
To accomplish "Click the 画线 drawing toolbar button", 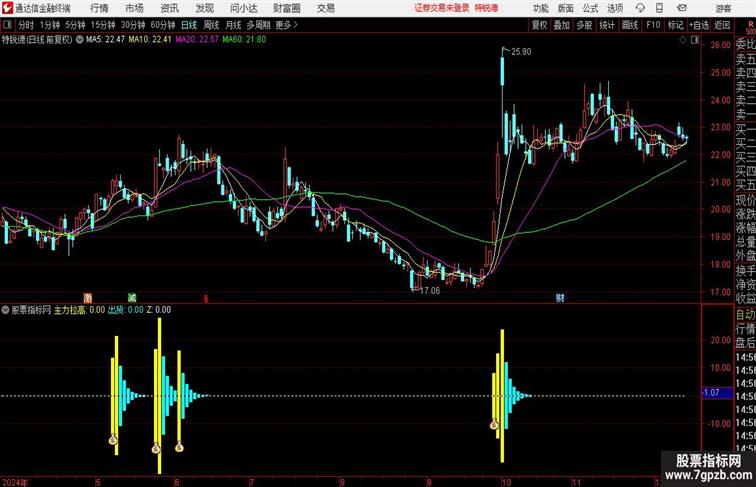I will [x=630, y=25].
